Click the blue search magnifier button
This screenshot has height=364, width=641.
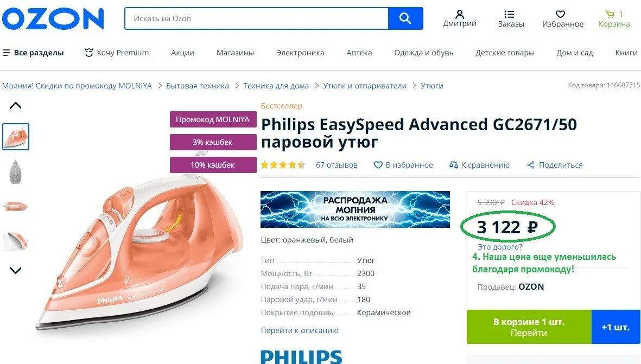pos(405,18)
